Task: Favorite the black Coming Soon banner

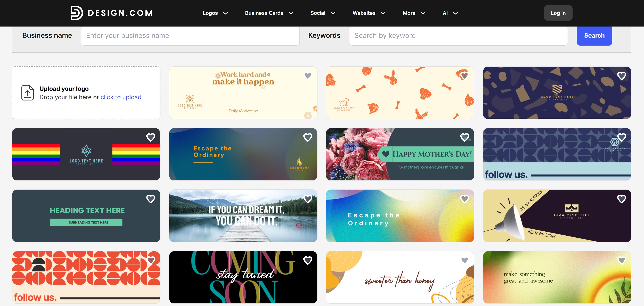Action: 308,260
